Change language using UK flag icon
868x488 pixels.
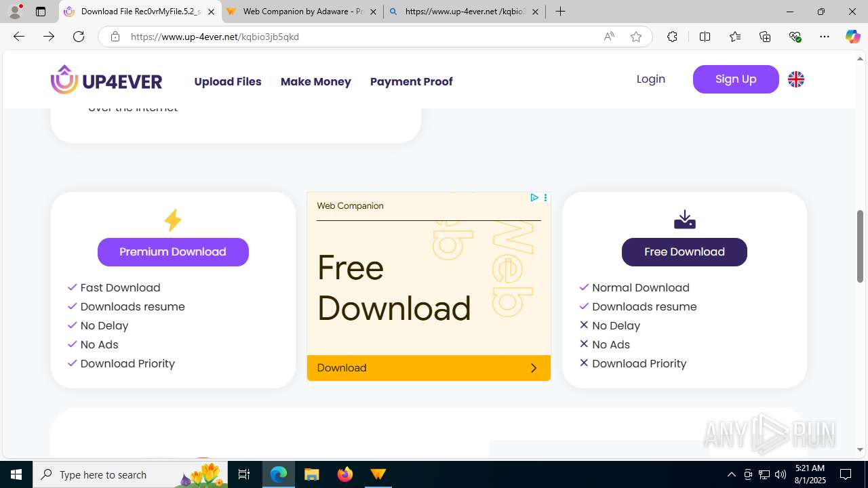[x=796, y=79]
